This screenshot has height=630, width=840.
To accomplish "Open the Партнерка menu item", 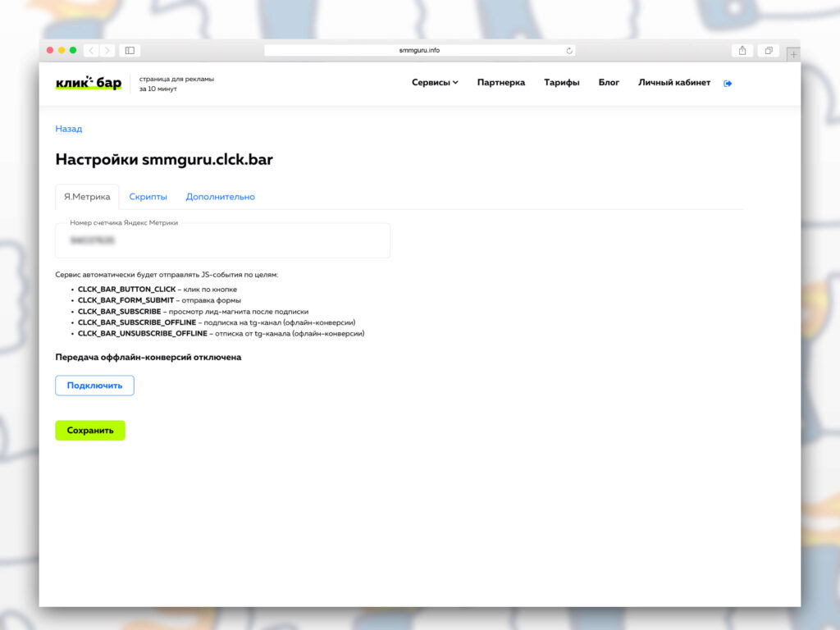I will pos(500,83).
